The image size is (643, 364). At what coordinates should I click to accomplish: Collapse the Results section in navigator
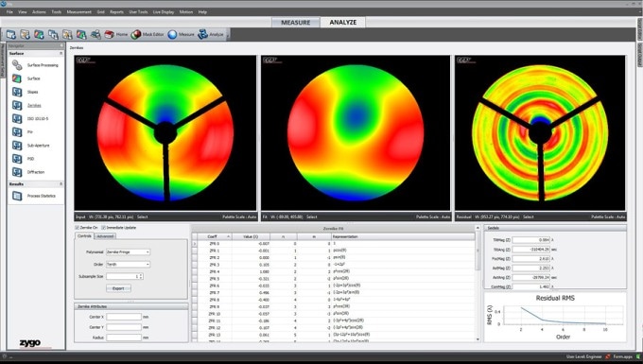click(61, 184)
